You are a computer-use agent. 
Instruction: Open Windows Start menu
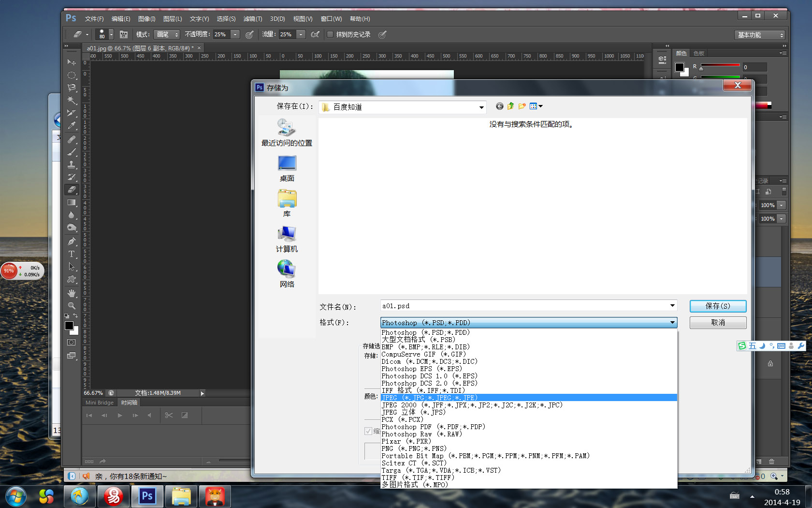(x=16, y=496)
